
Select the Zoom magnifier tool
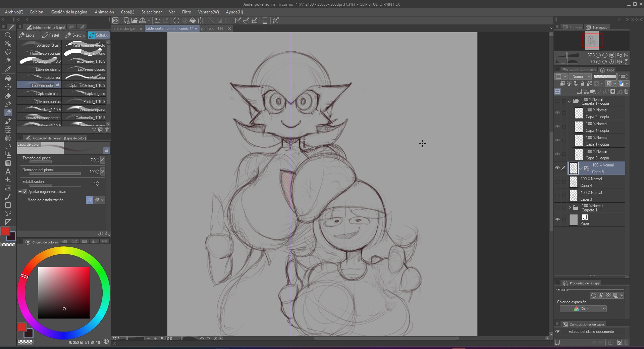[8, 35]
